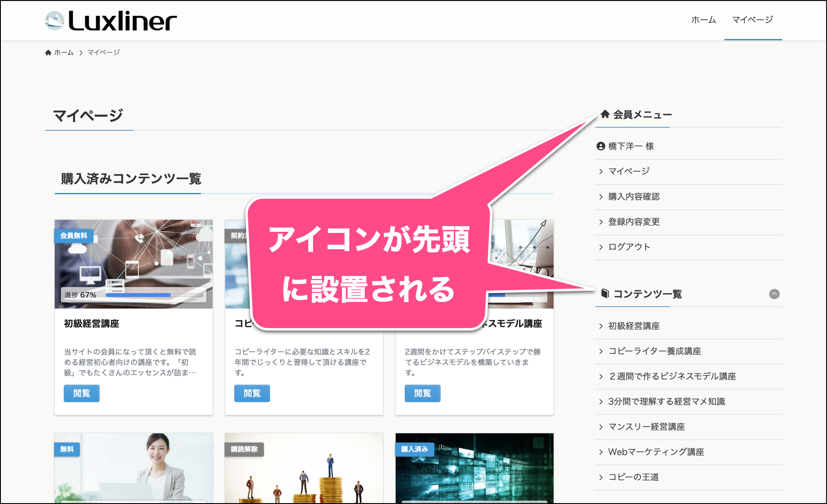Click the book icon beside コンテンツ一覧
Viewport: 827px width, 504px height.
[x=605, y=293]
